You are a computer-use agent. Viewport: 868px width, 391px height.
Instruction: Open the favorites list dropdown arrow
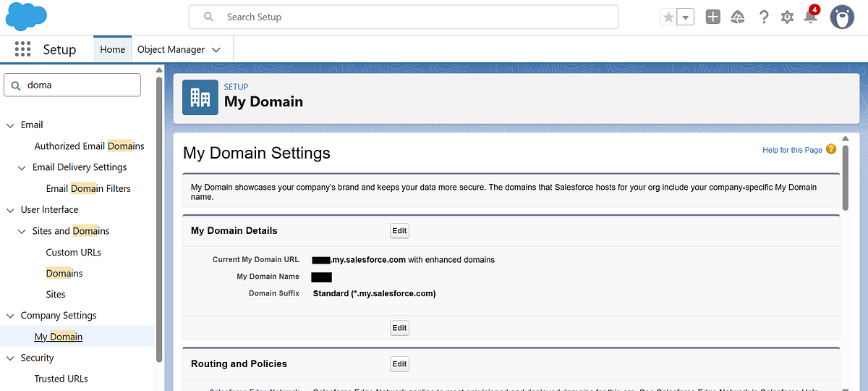click(686, 17)
